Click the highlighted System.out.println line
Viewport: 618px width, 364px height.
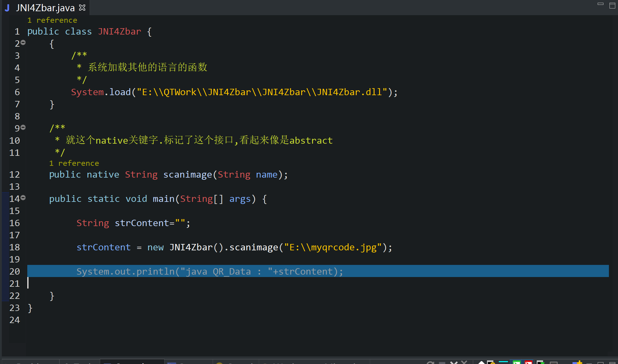pyautogui.click(x=209, y=272)
